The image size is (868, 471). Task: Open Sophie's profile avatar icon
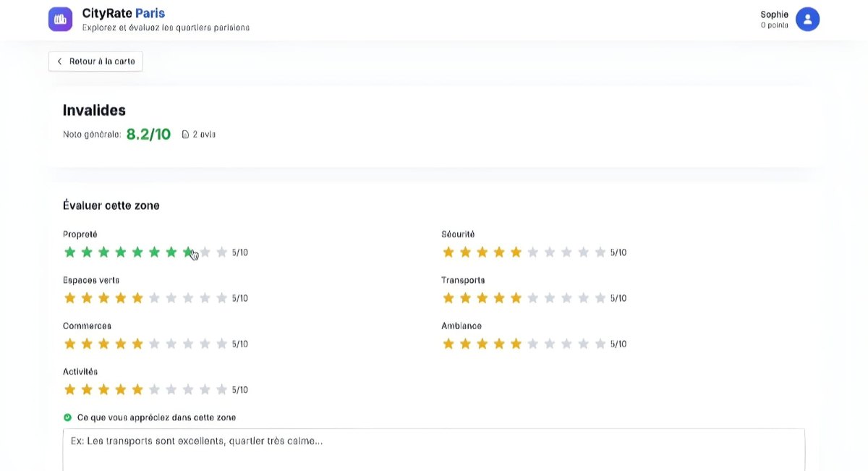(808, 19)
